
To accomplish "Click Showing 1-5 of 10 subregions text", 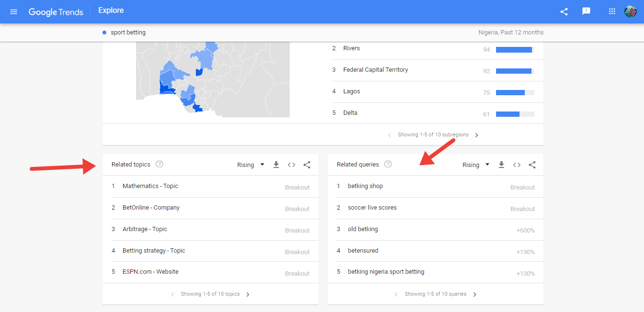I will point(433,135).
